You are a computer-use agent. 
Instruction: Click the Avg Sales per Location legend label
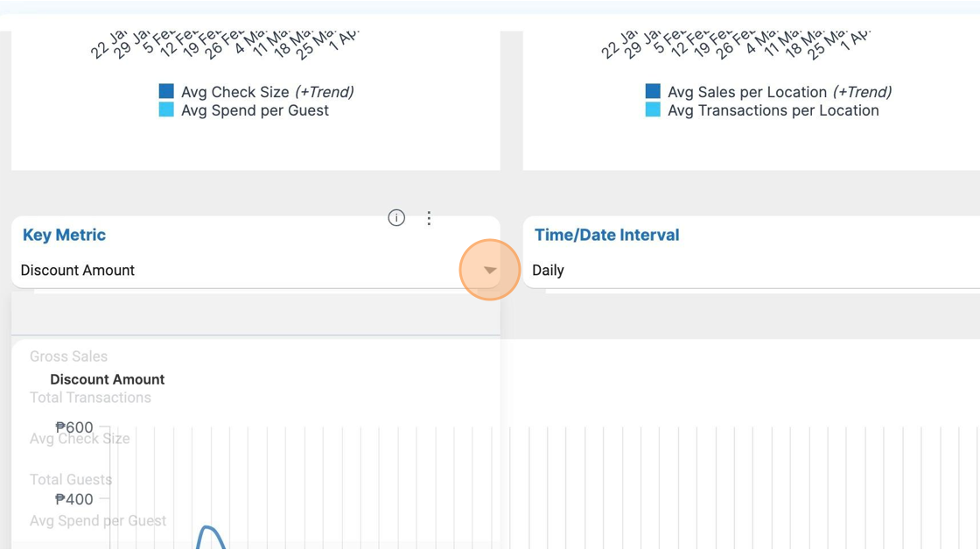[746, 92]
